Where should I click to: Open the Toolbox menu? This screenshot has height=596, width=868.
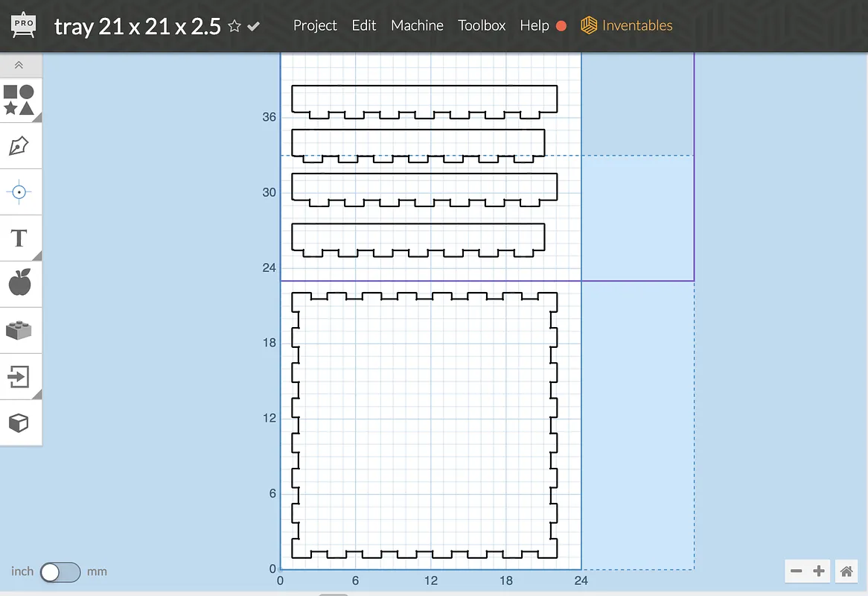482,25
